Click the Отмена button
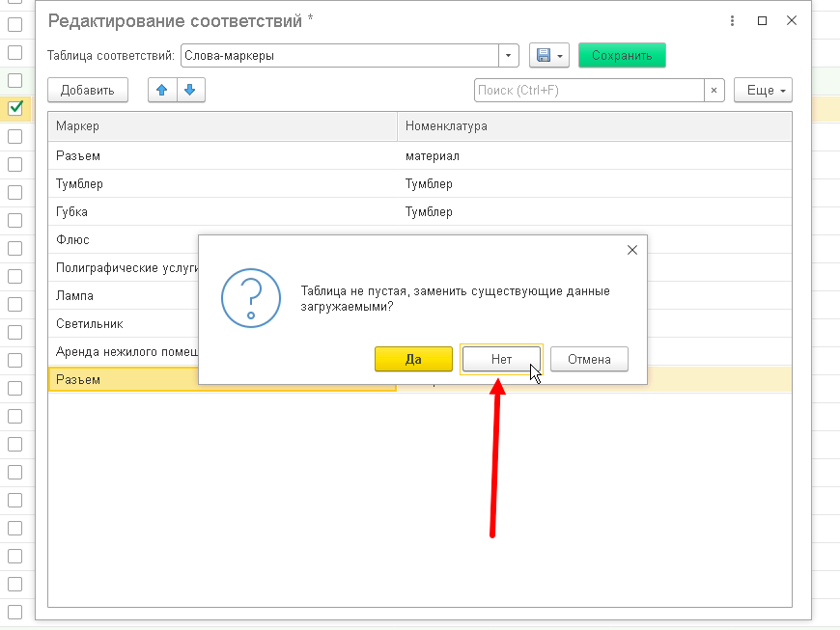 [x=589, y=359]
